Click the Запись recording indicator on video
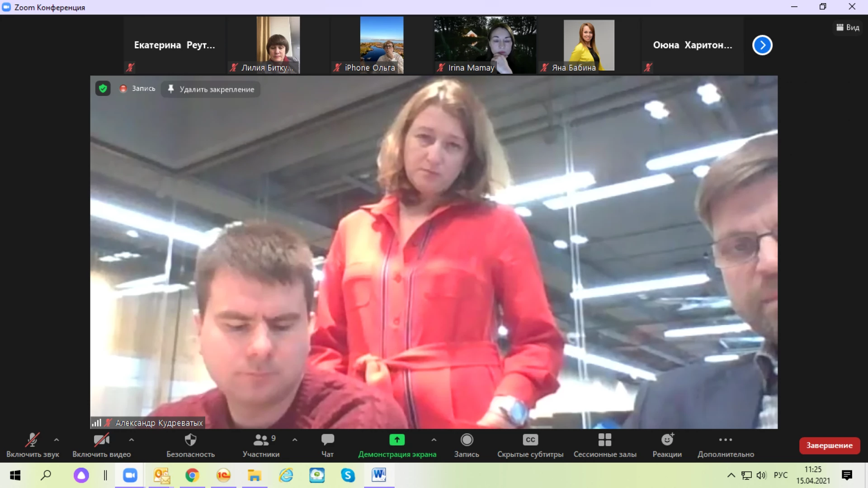The width and height of the screenshot is (868, 488). tap(137, 89)
